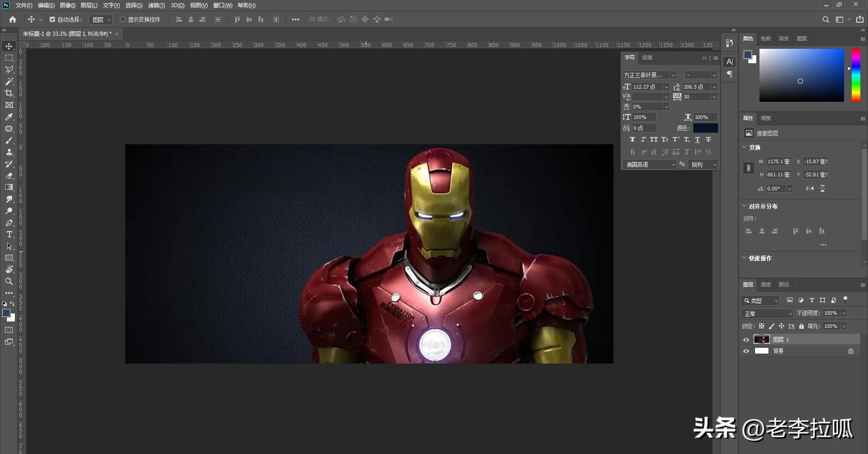Select the Crop tool
Viewport: 868px width, 454px height.
click(9, 93)
